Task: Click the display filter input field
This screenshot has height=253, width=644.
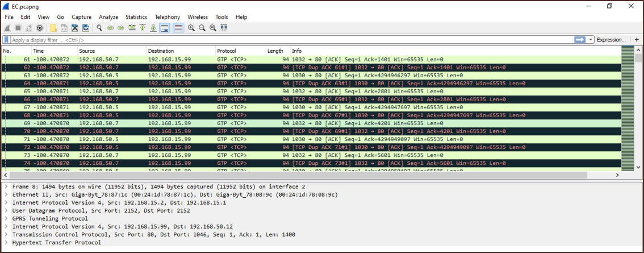Action: (x=284, y=40)
